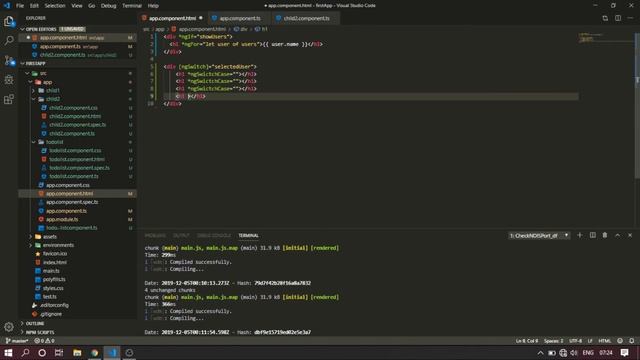
Task: Expand the child1 folder
Action: click(x=33, y=91)
